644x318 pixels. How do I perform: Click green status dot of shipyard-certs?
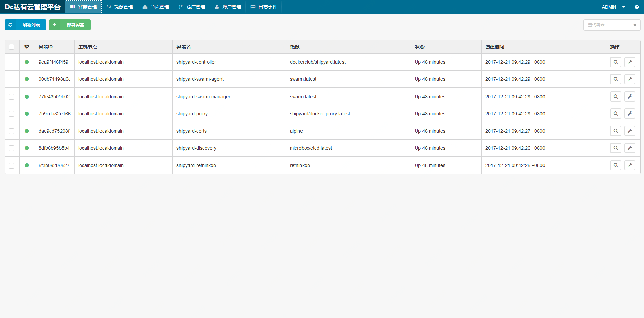[x=27, y=131]
